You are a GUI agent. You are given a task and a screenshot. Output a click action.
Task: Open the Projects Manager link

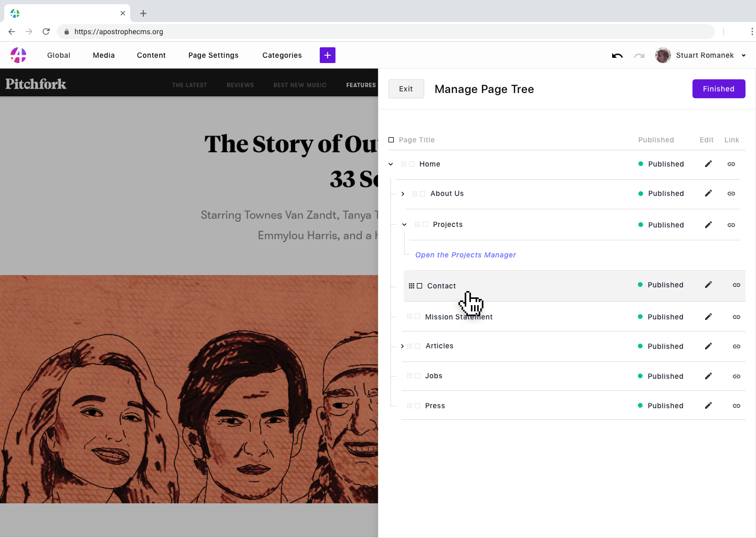click(x=465, y=255)
